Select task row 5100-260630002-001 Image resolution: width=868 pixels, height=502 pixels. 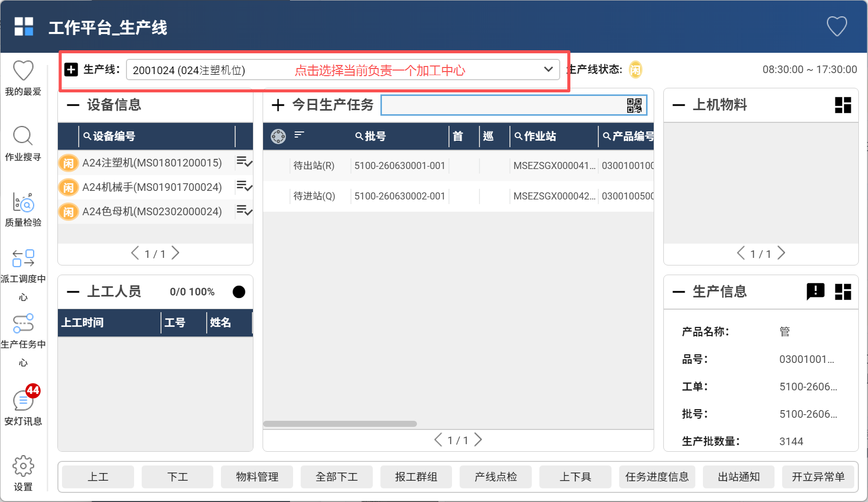coord(458,196)
